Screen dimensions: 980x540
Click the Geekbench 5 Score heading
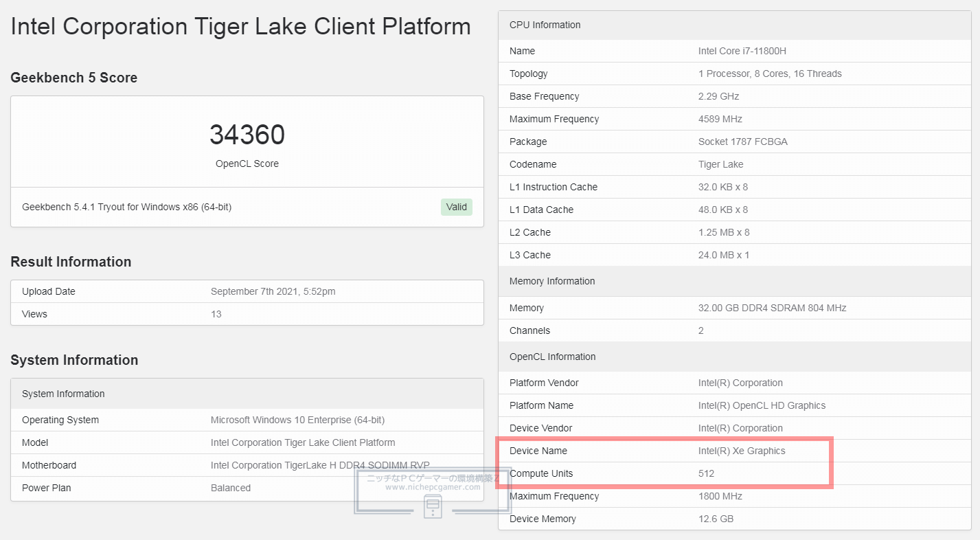click(x=74, y=78)
